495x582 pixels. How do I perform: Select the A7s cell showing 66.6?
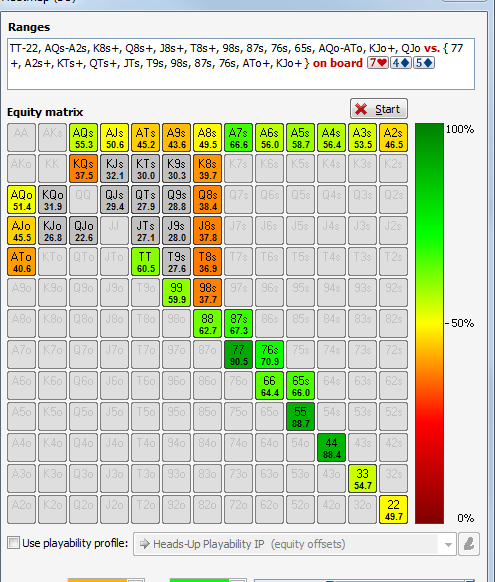pos(239,138)
